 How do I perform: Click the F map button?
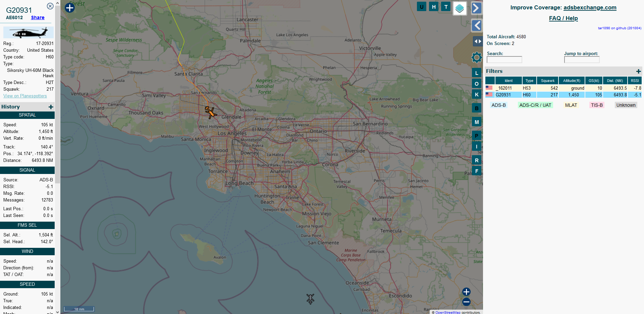477,171
